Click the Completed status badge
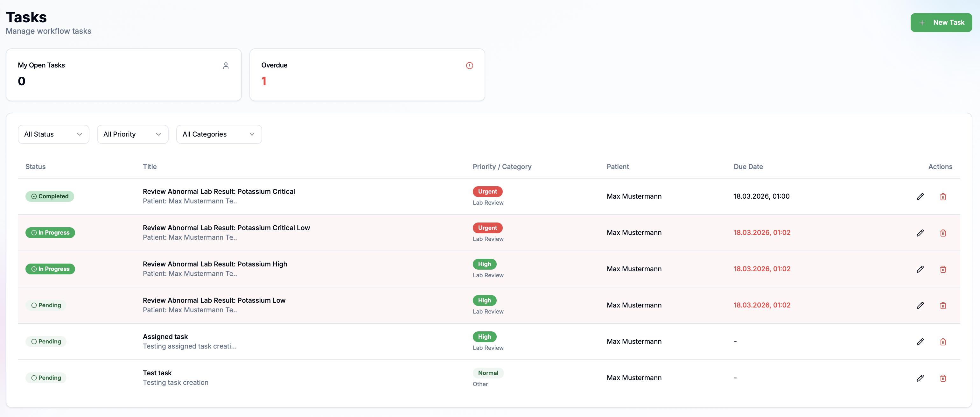This screenshot has width=980, height=417. (50, 196)
